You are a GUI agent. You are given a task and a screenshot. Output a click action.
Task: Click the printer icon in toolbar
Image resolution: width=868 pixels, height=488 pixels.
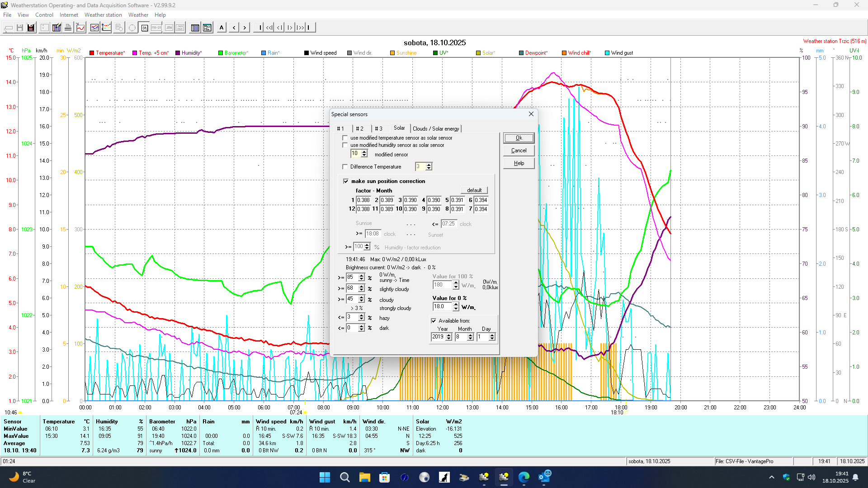click(x=68, y=28)
